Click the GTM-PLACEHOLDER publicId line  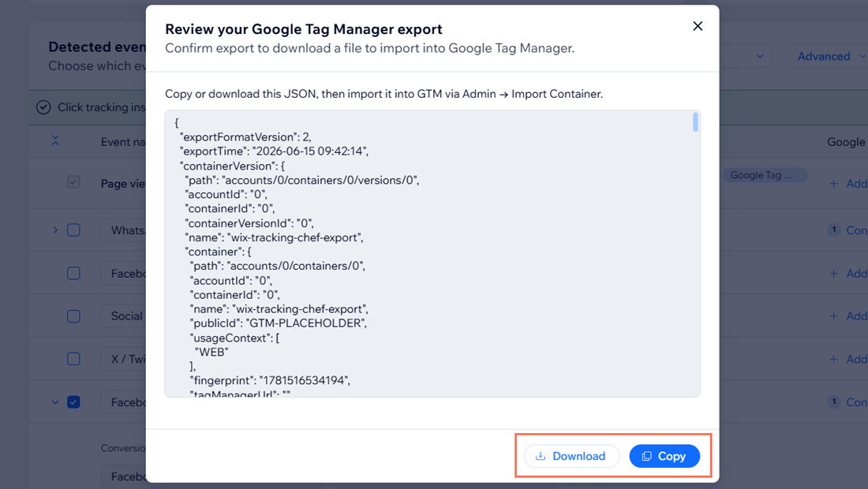point(279,323)
